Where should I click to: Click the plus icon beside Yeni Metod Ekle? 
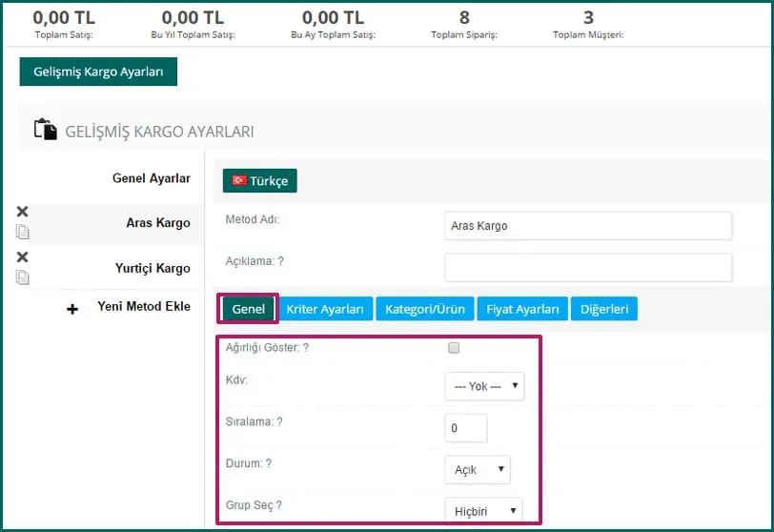coord(72,309)
